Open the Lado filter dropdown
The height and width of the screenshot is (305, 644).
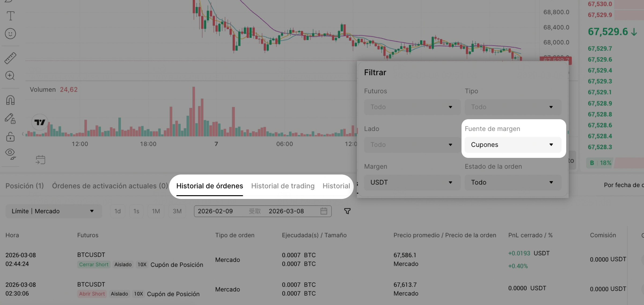[x=412, y=145]
